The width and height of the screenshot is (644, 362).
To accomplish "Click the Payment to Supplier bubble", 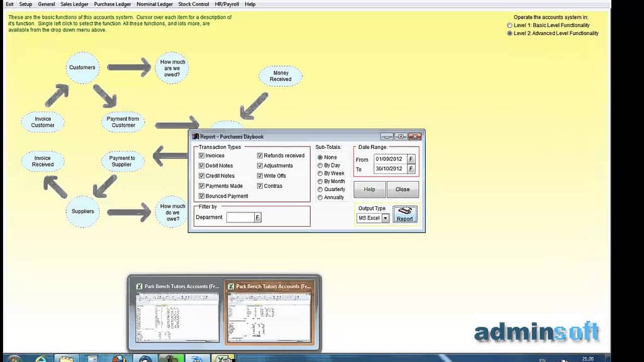I will 123,162.
